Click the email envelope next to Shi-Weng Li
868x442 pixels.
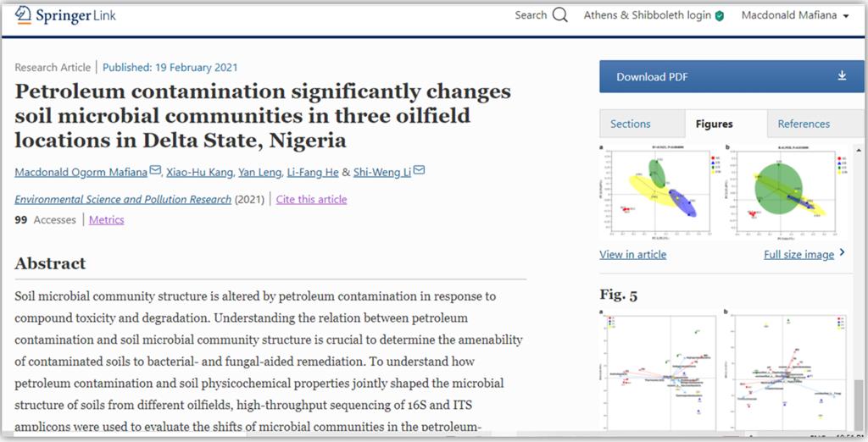[419, 172]
